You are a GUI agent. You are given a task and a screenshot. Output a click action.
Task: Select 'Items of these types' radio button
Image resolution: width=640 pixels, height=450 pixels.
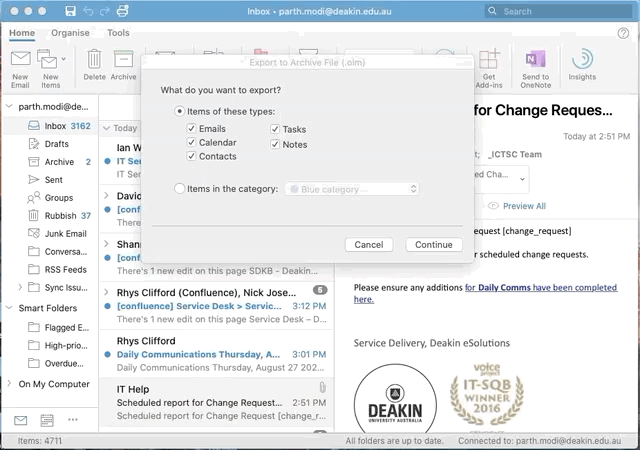point(179,111)
